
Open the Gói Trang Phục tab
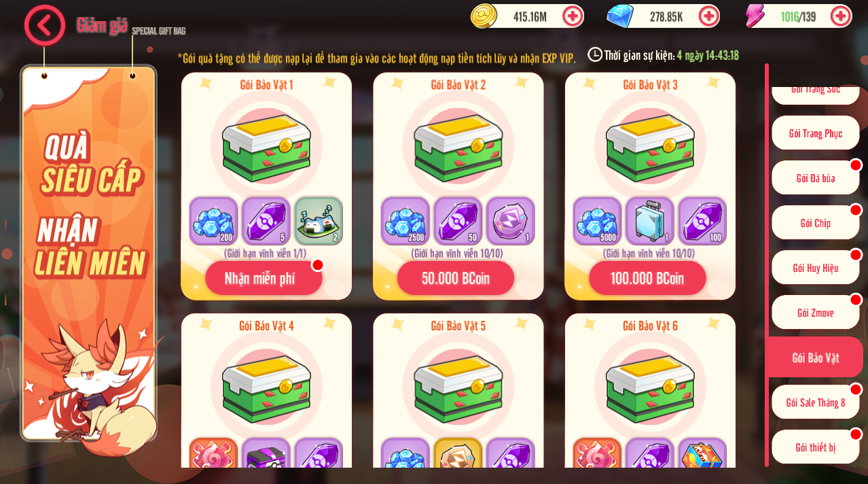tap(816, 133)
